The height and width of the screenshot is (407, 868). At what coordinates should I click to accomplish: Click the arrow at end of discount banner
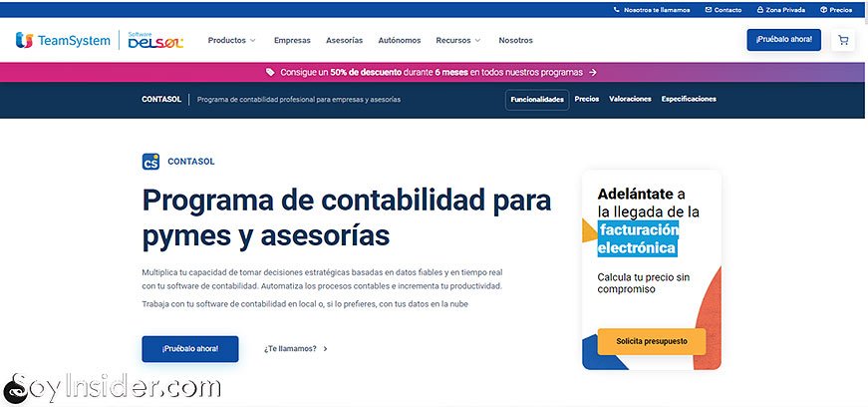(592, 72)
